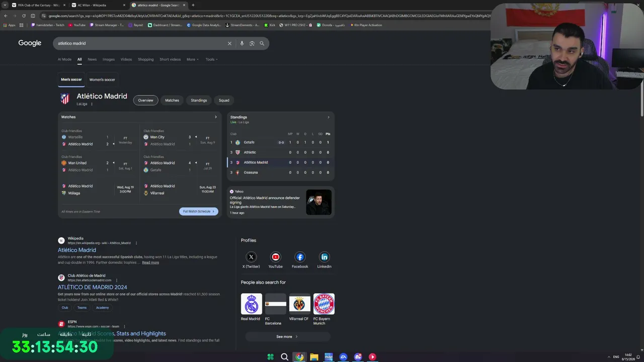Click the Atlético Madrid club crest
This screenshot has height=362, width=644.
65,99
